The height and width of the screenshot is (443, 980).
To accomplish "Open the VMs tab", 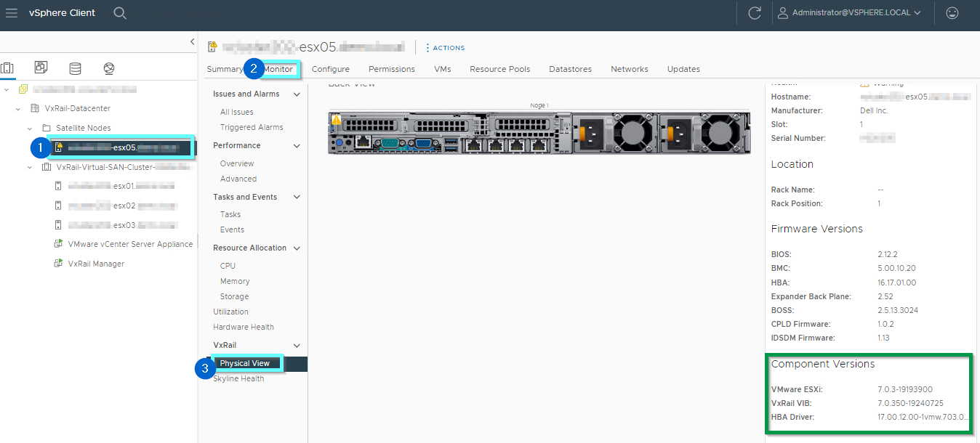I will tap(443, 69).
